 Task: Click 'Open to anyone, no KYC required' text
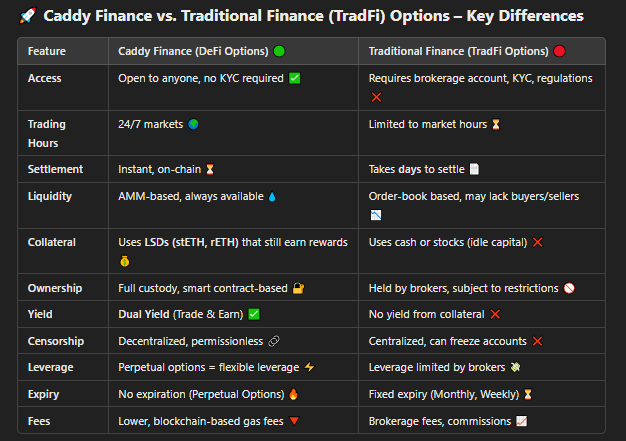201,78
